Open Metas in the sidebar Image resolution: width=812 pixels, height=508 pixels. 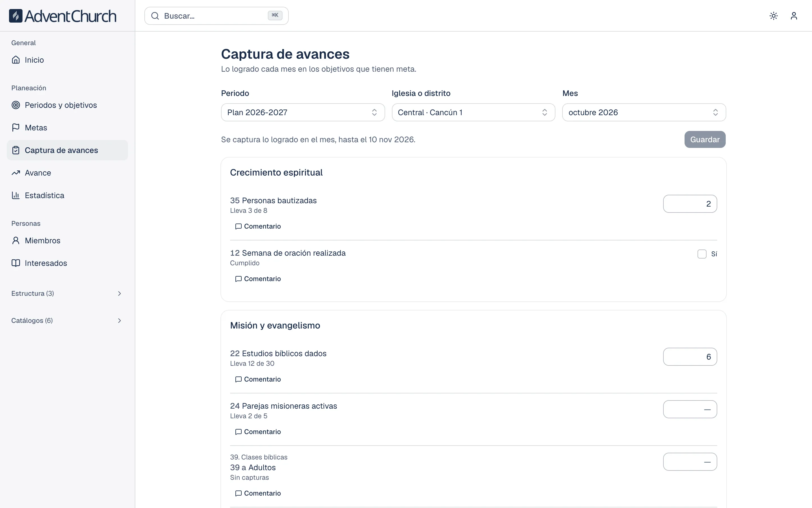click(67, 128)
